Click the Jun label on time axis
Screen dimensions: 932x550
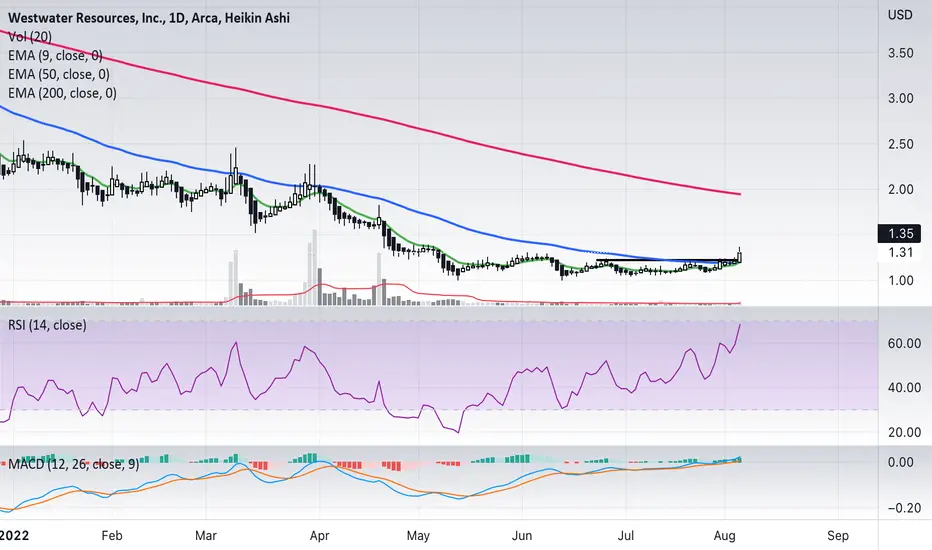click(521, 536)
